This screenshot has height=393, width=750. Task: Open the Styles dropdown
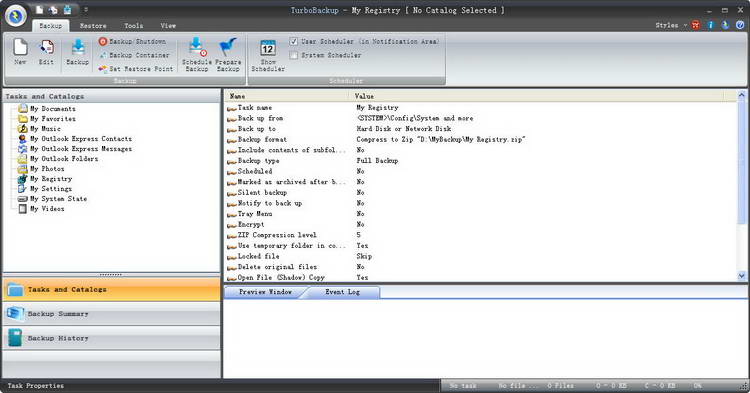671,25
